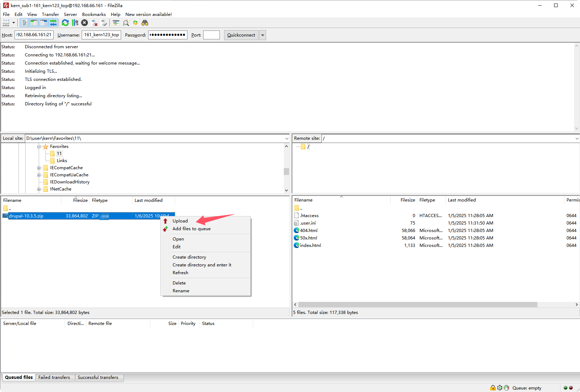Viewport: 580px width, 392px height.
Task: Click the binoculars file search icon
Action: click(x=145, y=23)
